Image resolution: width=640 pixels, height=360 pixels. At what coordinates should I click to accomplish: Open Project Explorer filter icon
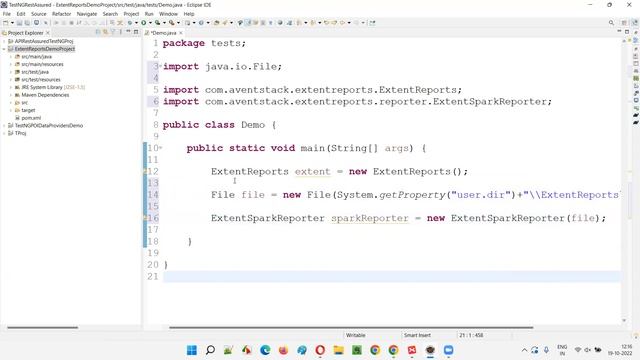coord(113,32)
